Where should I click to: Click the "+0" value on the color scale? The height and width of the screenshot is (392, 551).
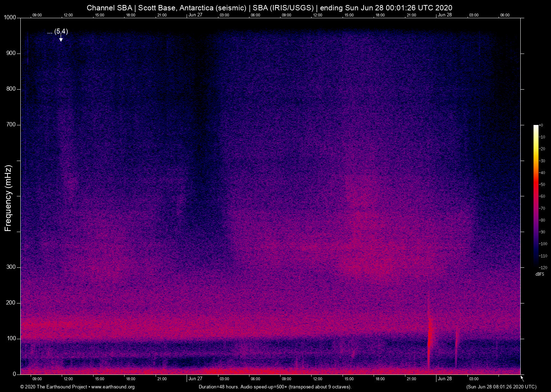click(541, 125)
